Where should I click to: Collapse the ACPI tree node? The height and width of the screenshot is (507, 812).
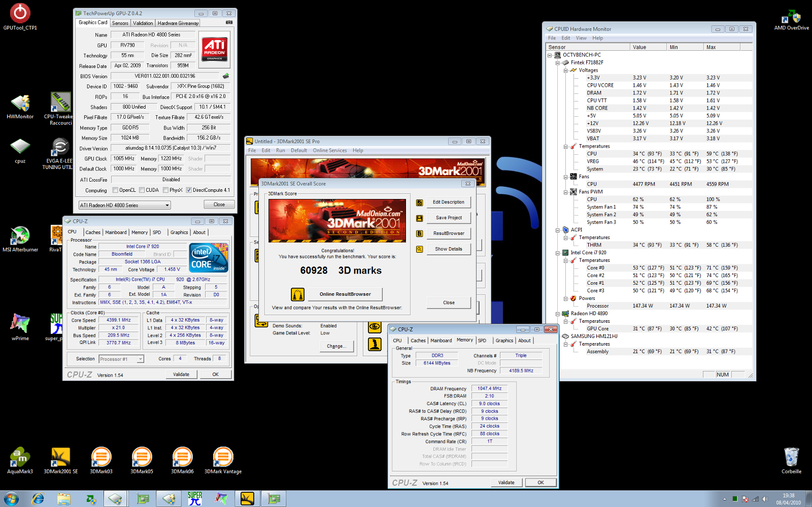click(558, 230)
